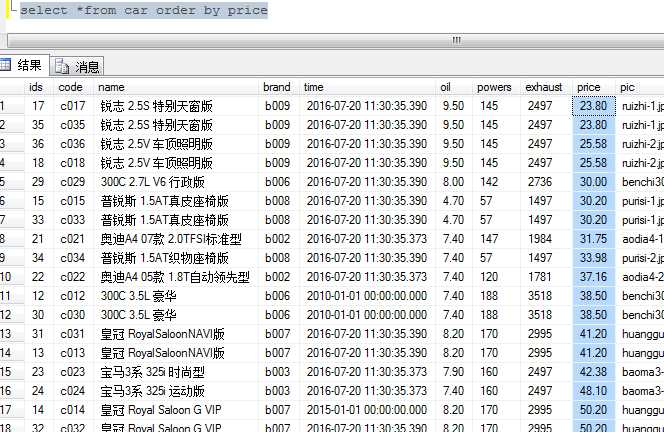Select the exhaust column header
This screenshot has width=664, height=432.
[544, 87]
